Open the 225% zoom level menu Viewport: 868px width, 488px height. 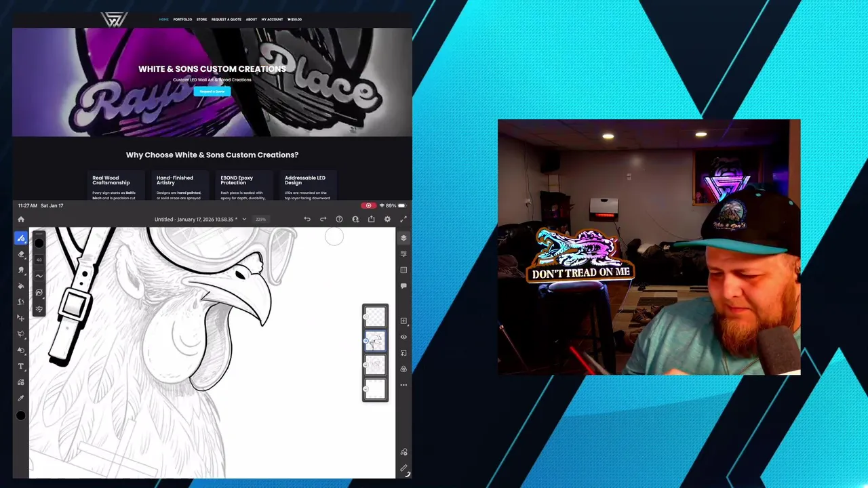click(x=260, y=219)
